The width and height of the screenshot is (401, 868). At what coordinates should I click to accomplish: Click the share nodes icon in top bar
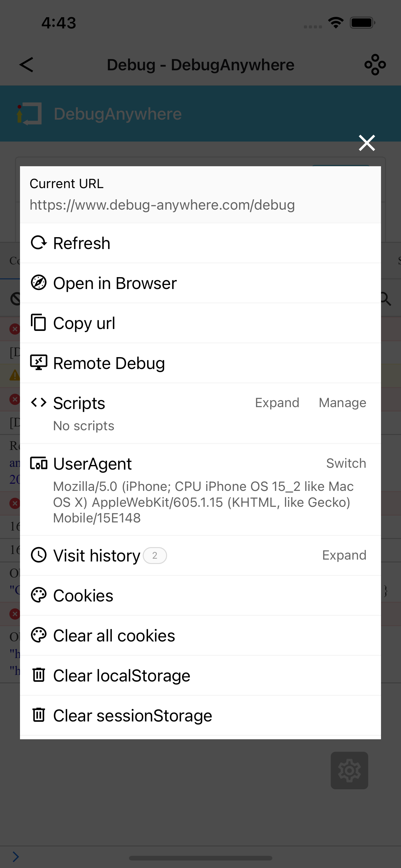(375, 64)
